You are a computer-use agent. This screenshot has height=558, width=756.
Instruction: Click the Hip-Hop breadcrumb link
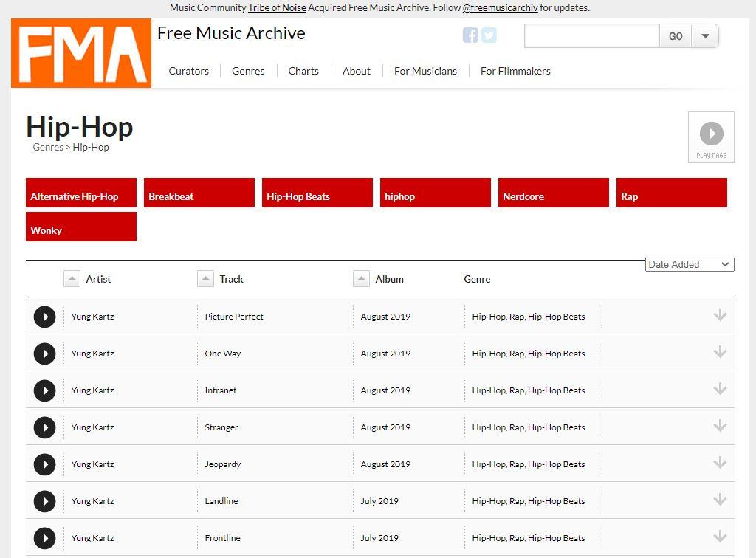point(91,147)
